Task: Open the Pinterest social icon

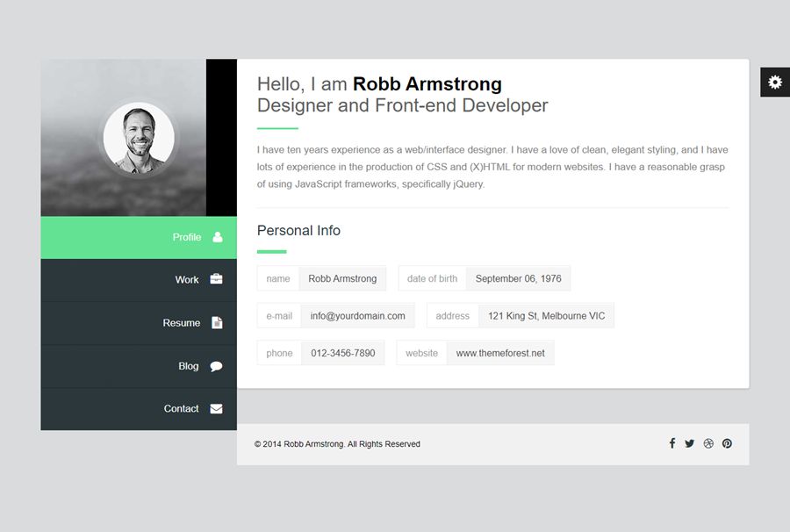Action: pos(727,443)
